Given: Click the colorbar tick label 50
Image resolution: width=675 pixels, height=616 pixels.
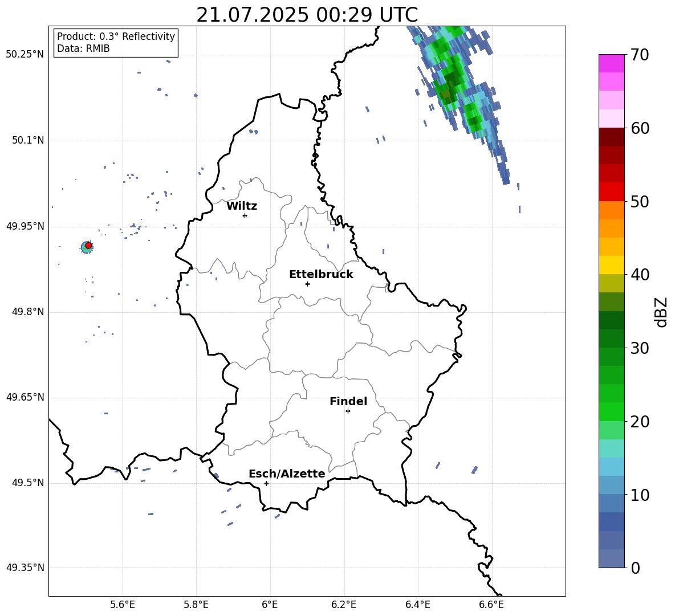Looking at the screenshot, I should pyautogui.click(x=640, y=202).
